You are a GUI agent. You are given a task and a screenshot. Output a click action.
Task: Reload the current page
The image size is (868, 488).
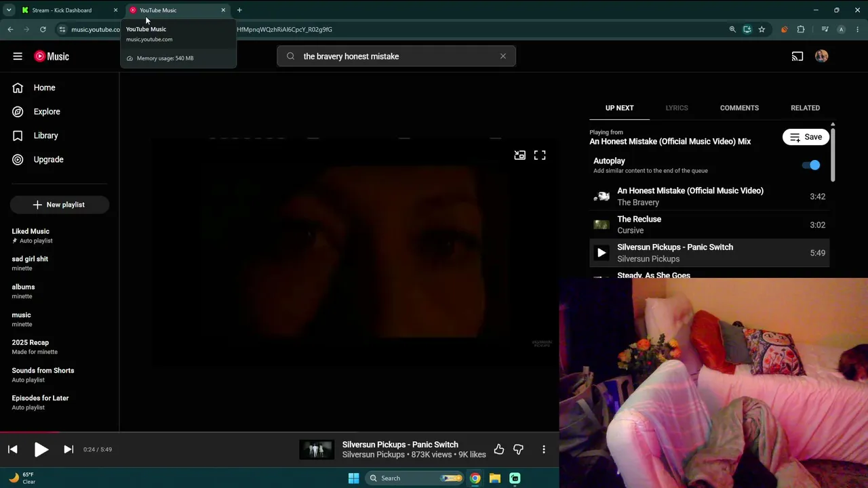tap(43, 29)
